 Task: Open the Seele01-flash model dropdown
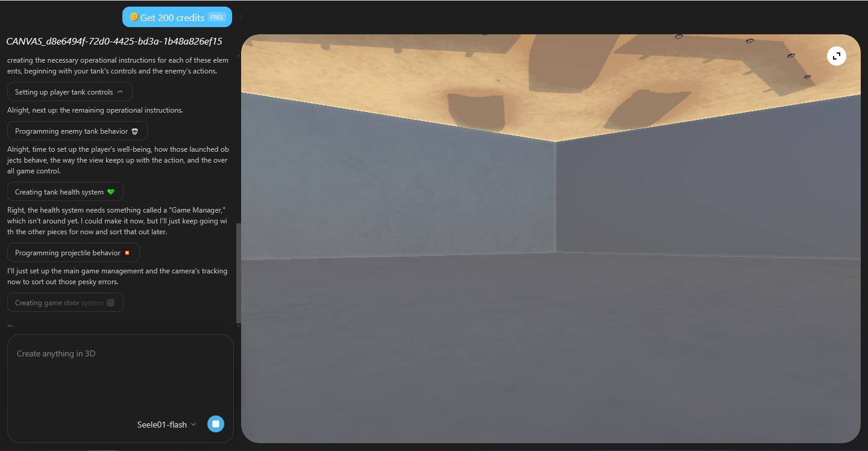[x=167, y=425]
